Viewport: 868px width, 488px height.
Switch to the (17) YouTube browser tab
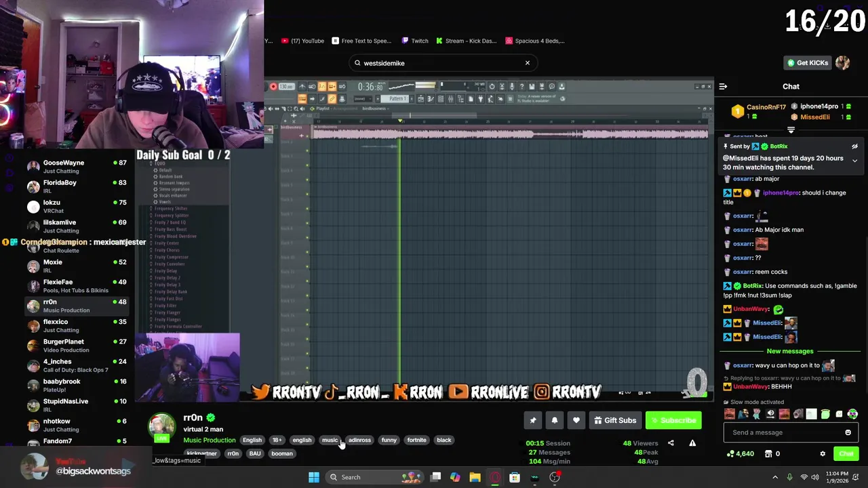tap(303, 41)
